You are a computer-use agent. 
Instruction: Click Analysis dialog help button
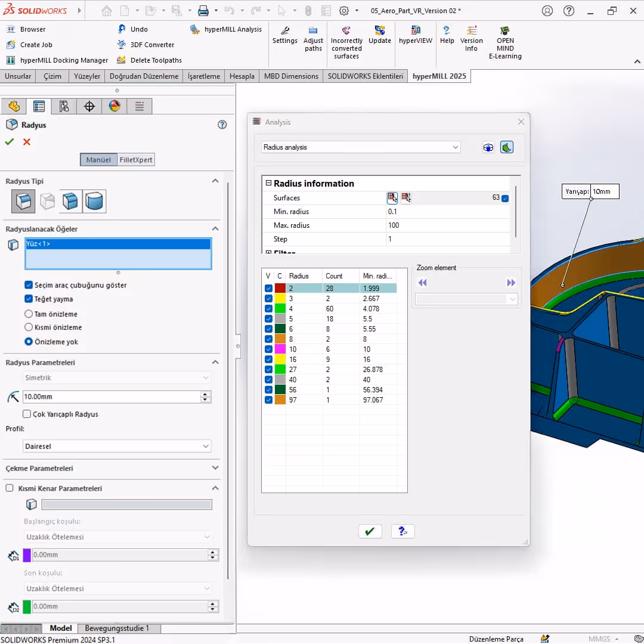[403, 531]
